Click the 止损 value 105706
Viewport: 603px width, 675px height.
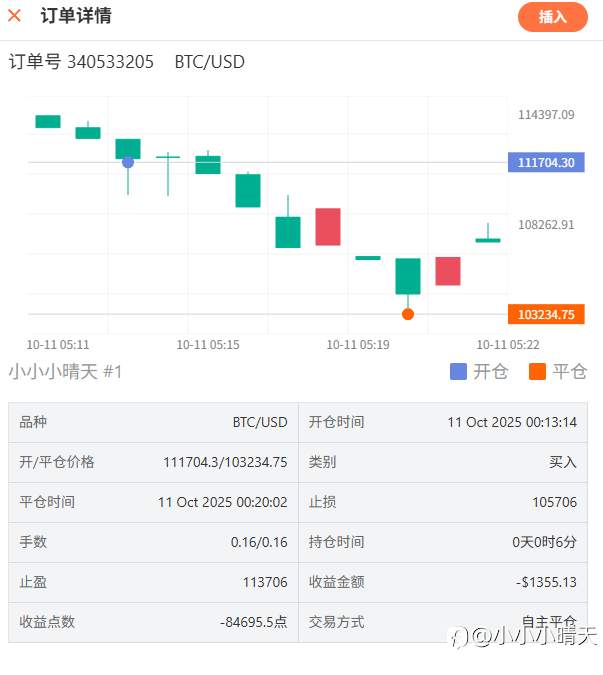pos(554,502)
